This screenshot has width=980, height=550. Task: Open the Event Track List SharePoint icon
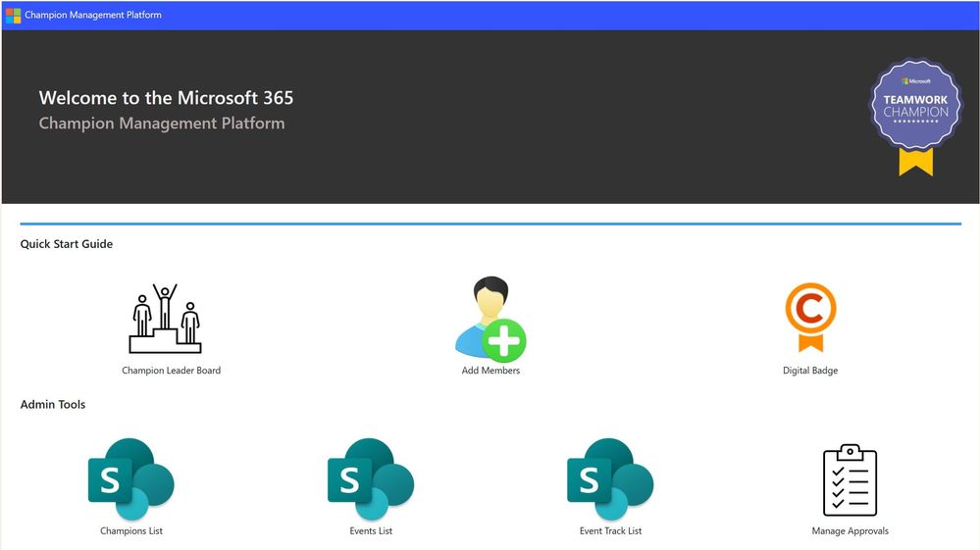point(610,479)
